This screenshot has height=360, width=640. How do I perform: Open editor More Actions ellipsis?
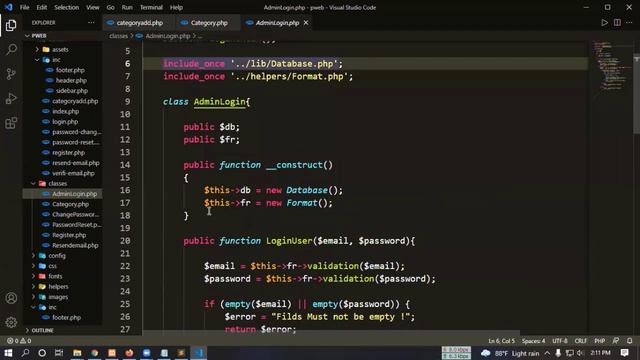[629, 23]
